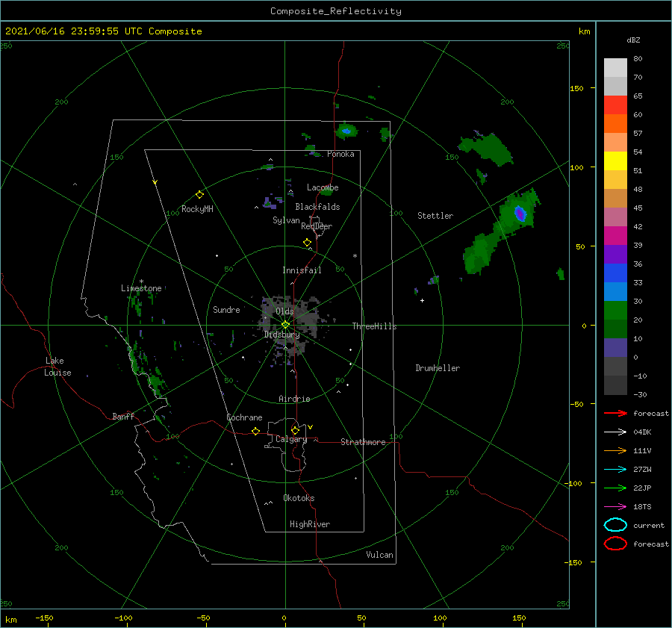Click the yellow diamond marker under Cochrane
The height and width of the screenshot is (628, 672).
(x=255, y=431)
